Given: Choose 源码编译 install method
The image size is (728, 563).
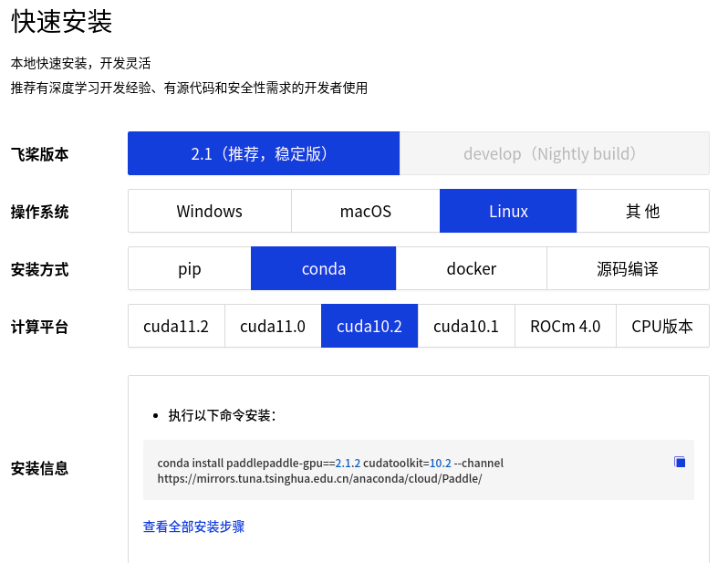Looking at the screenshot, I should tap(628, 268).
